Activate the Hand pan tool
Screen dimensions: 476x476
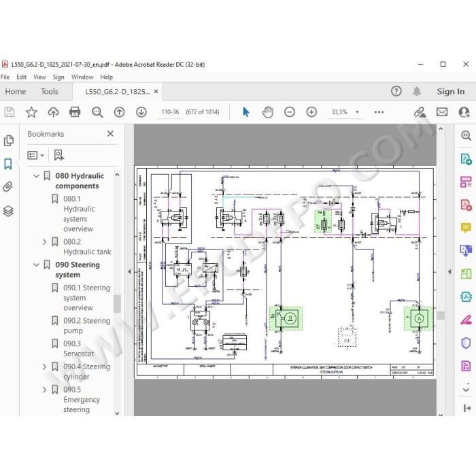coord(268,112)
